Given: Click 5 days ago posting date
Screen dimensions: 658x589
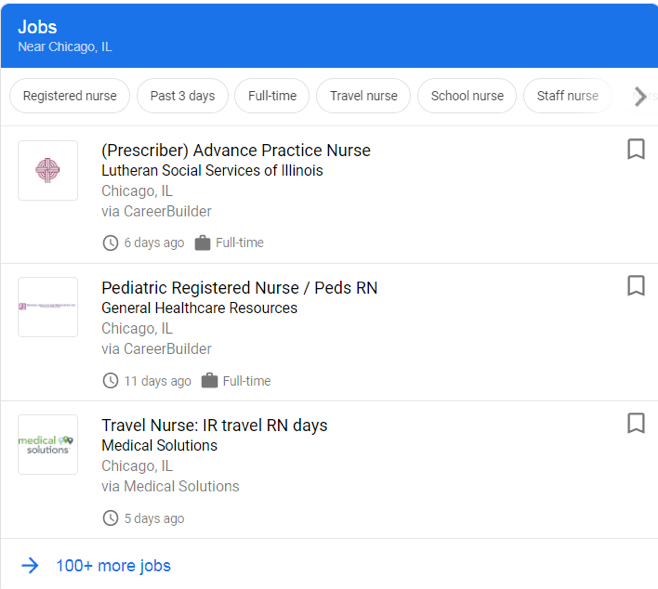Looking at the screenshot, I should (154, 519).
